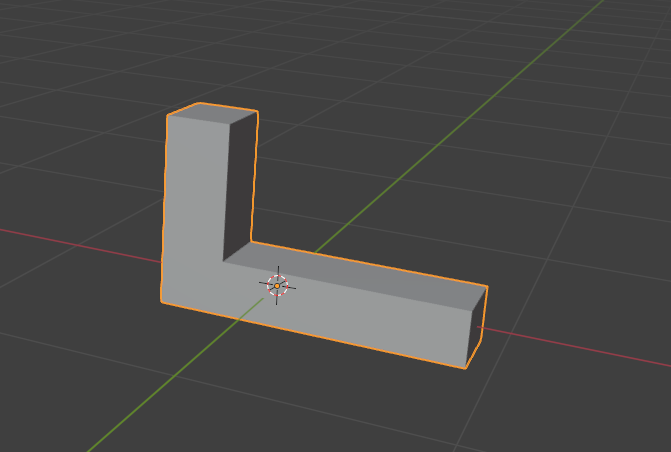Click the orange outline along the bottom edge

310,334
